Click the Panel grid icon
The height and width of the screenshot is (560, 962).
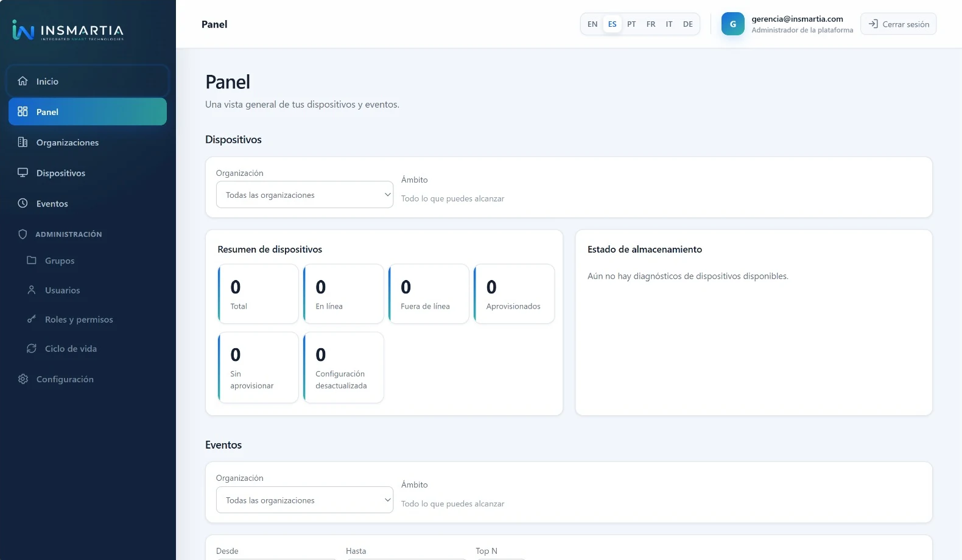tap(23, 111)
